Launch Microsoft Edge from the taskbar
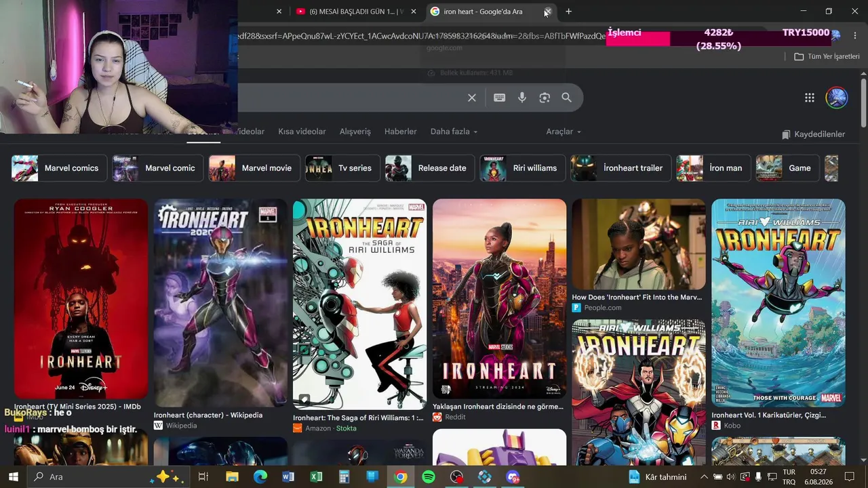The height and width of the screenshot is (488, 868). point(260,476)
